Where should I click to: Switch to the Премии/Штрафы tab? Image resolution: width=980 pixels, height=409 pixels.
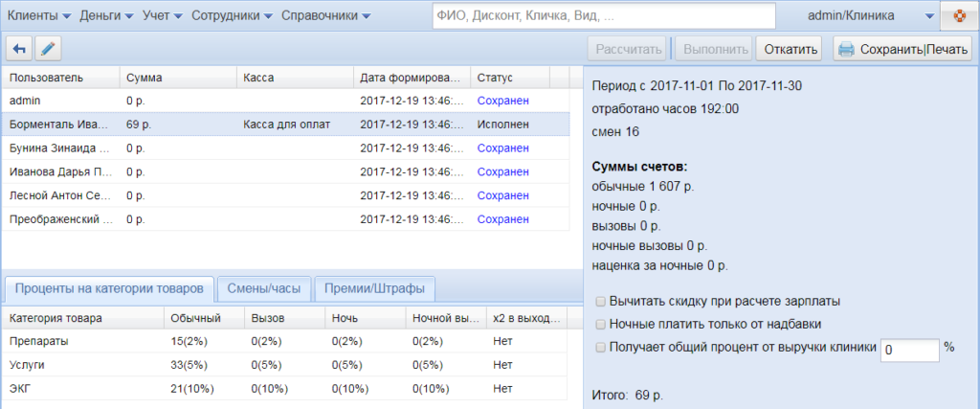click(375, 288)
